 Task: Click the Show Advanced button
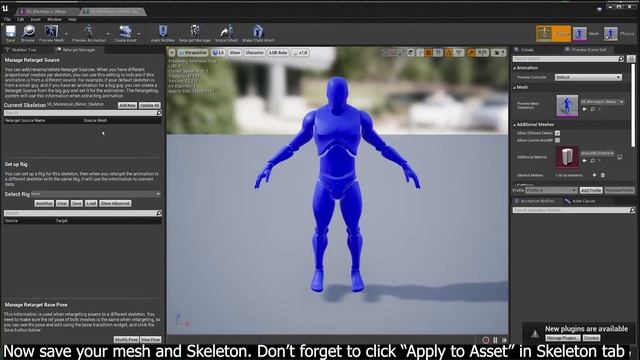tap(115, 203)
